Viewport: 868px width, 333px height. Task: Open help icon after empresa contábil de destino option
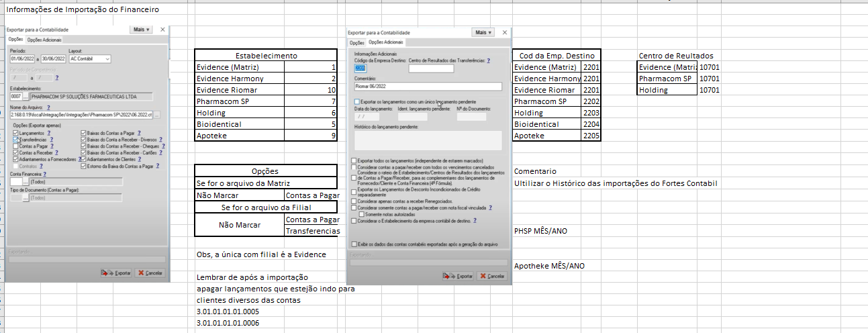click(x=475, y=220)
